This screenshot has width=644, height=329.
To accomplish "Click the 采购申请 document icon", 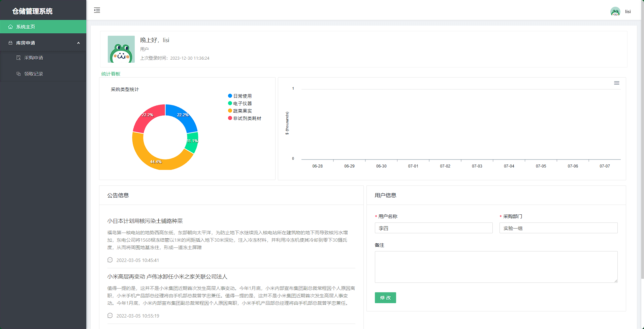I will pos(19,57).
